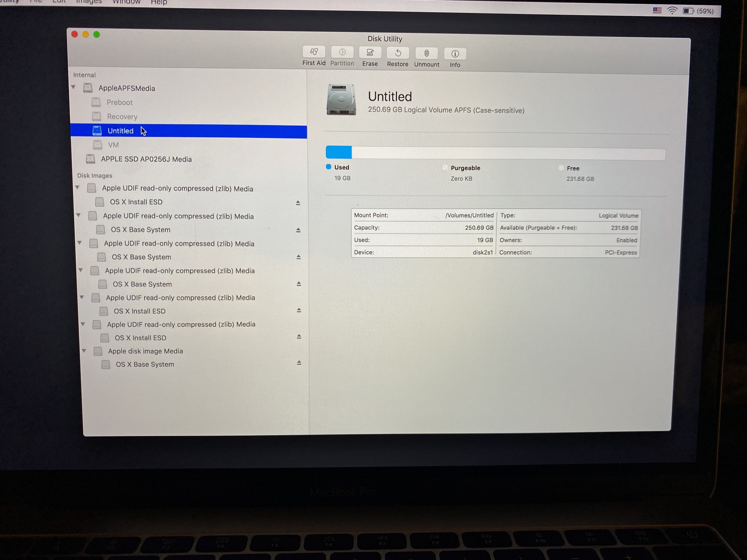Click the Device value disk2s1

point(483,252)
